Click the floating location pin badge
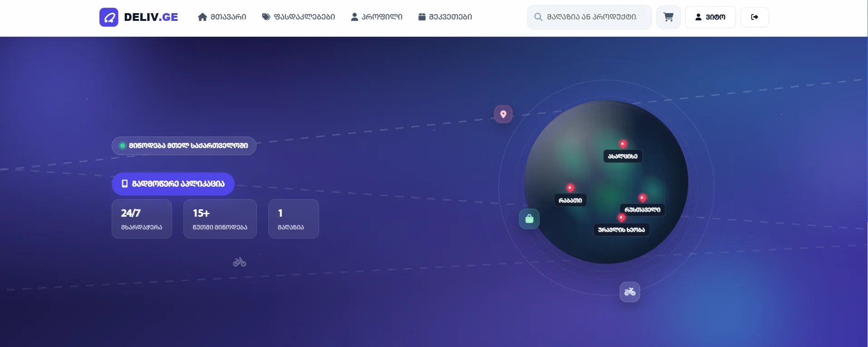This screenshot has width=868, height=347. pyautogui.click(x=503, y=114)
